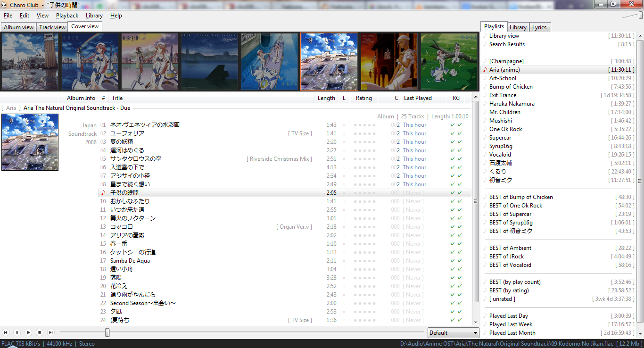Toggle the love mark on the コッコロ row

click(x=344, y=227)
